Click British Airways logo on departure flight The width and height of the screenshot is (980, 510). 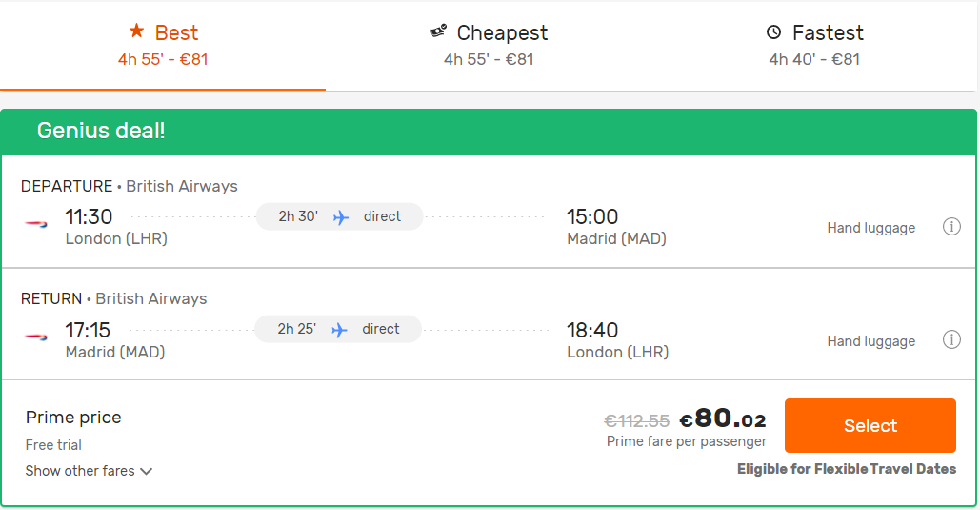click(x=36, y=223)
